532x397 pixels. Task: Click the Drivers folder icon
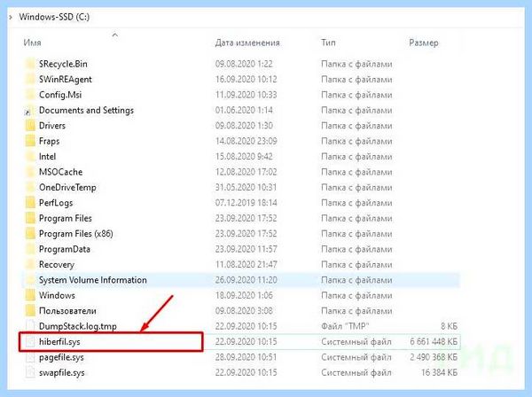(30, 126)
